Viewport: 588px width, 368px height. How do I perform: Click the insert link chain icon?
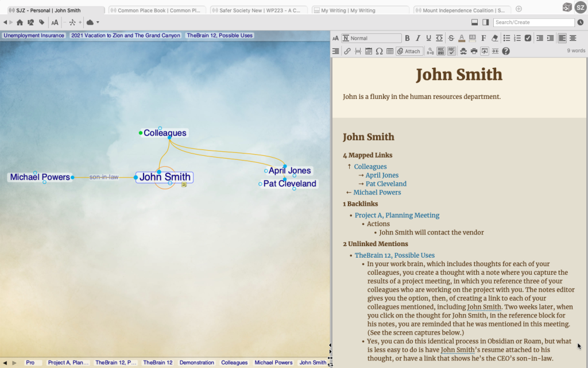click(347, 51)
